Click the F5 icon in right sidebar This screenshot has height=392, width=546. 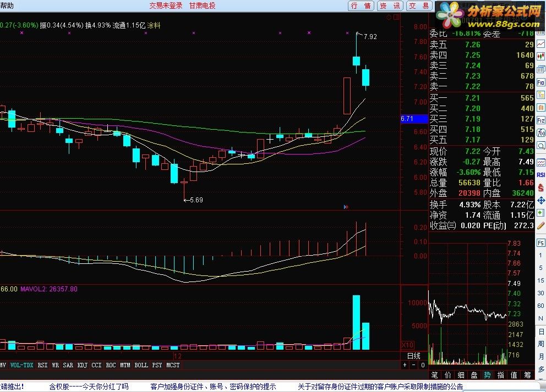(541, 243)
